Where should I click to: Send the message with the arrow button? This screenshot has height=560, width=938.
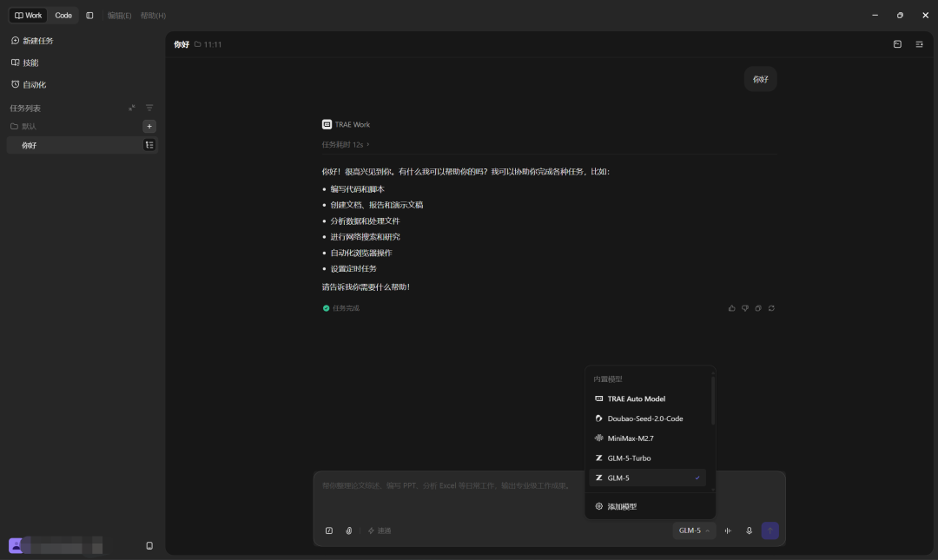(x=770, y=530)
